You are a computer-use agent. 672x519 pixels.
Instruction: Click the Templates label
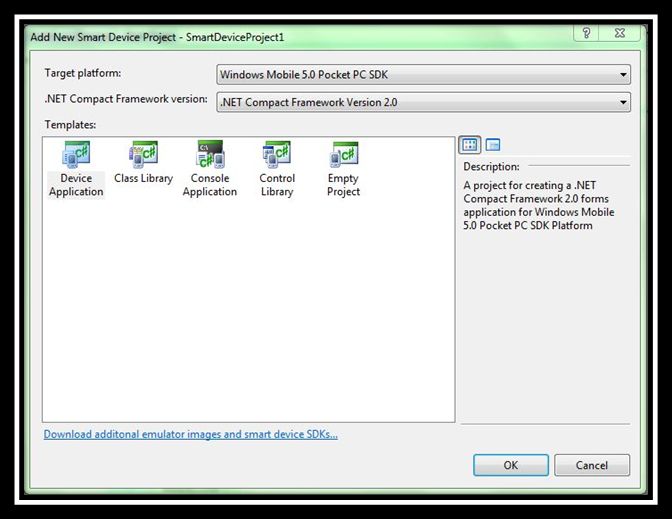click(x=70, y=125)
